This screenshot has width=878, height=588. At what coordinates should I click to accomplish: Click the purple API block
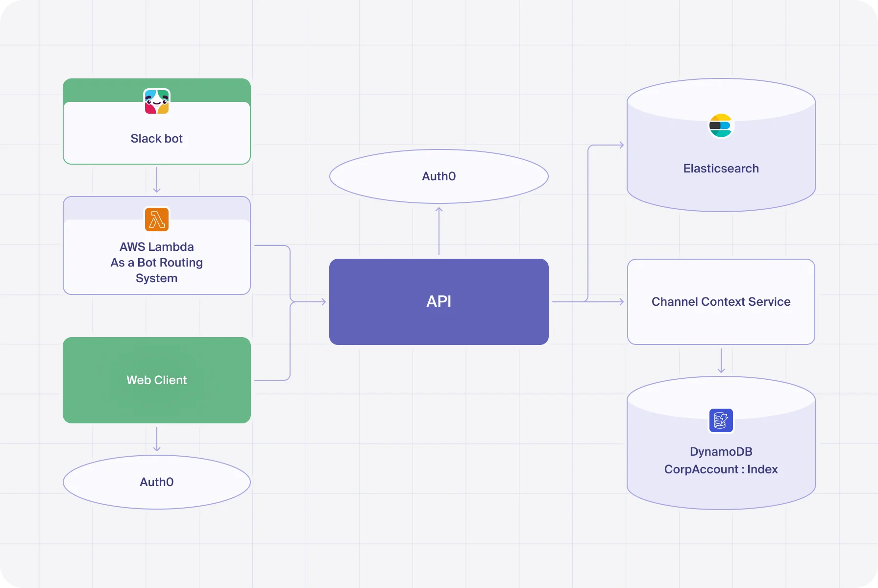coord(439,302)
